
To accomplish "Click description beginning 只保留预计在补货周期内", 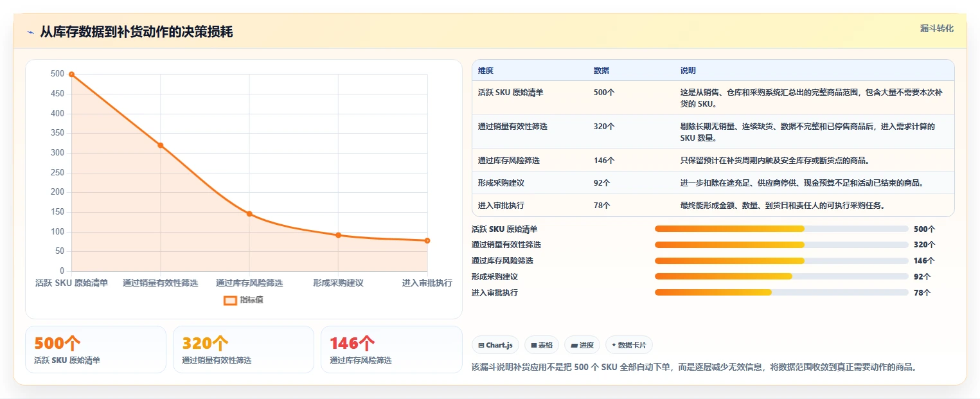I will click(775, 161).
